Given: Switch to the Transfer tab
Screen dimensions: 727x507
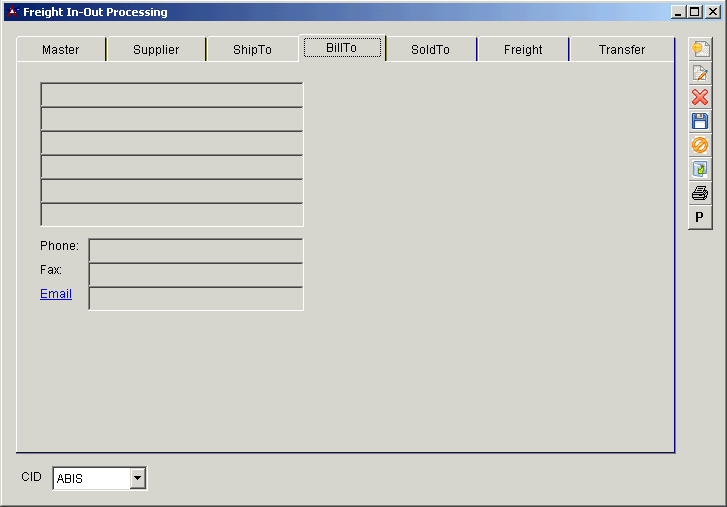Looking at the screenshot, I should (622, 50).
